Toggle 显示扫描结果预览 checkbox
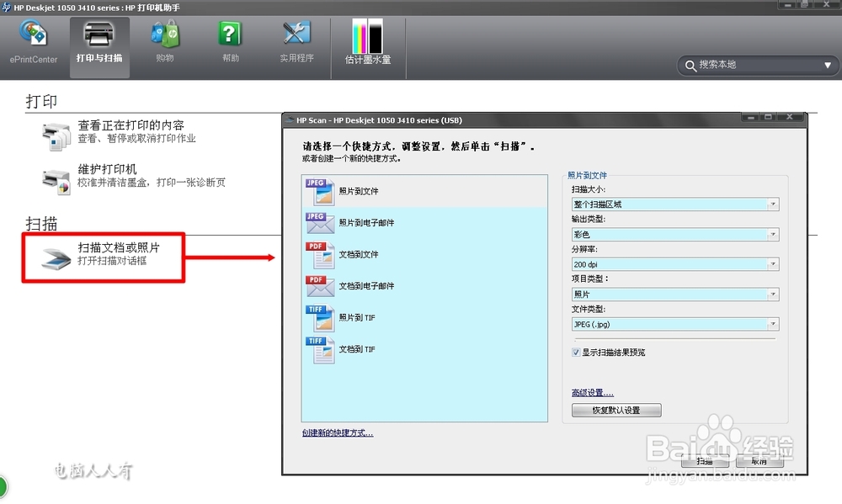This screenshot has width=842, height=504. 576,353
